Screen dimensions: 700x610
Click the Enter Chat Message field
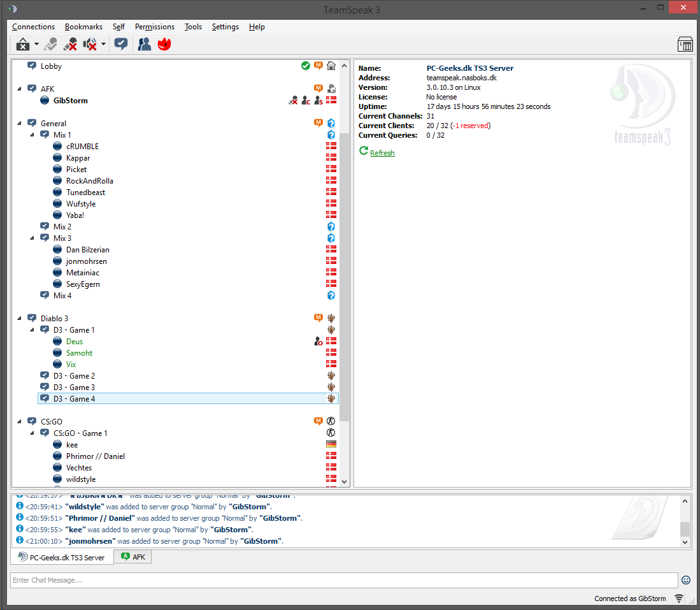point(344,580)
